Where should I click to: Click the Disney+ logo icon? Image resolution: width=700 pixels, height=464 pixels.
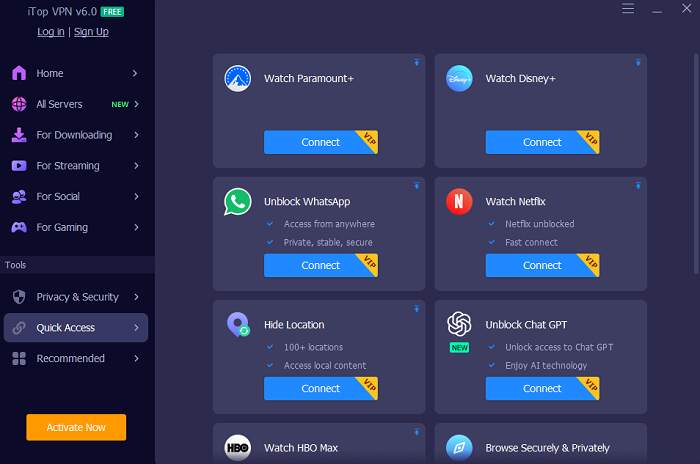click(x=459, y=79)
